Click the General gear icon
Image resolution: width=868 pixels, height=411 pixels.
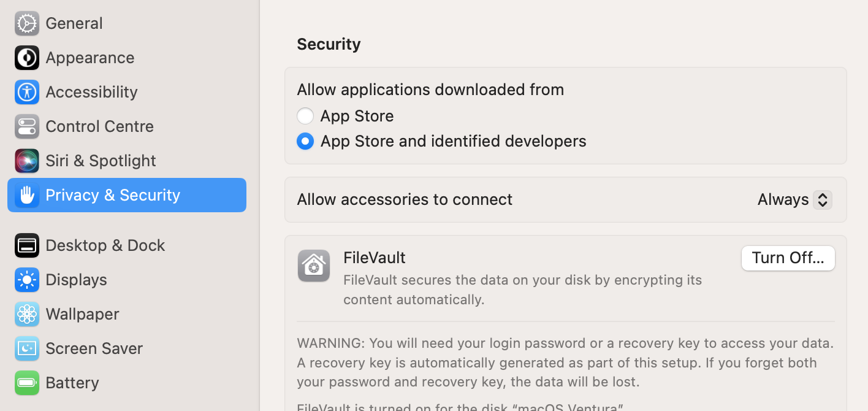click(27, 23)
